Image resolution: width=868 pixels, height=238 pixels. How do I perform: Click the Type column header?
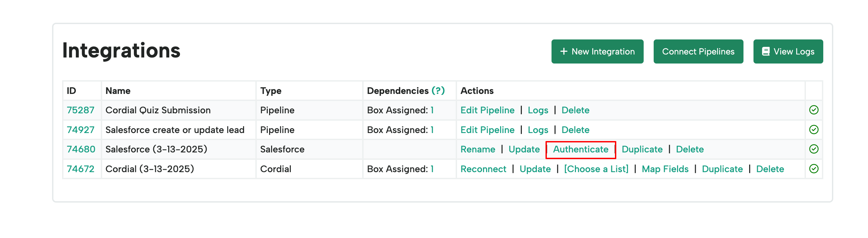[270, 91]
